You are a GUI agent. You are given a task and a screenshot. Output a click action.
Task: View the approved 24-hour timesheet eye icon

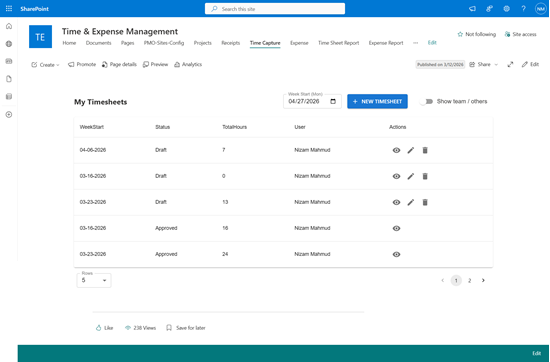coord(396,254)
